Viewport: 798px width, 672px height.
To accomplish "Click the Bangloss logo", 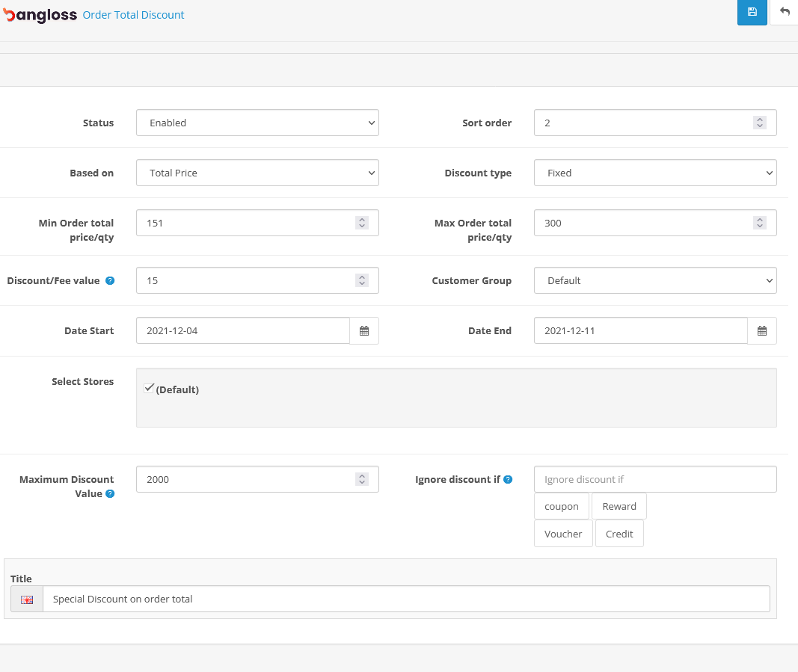I will [40, 15].
